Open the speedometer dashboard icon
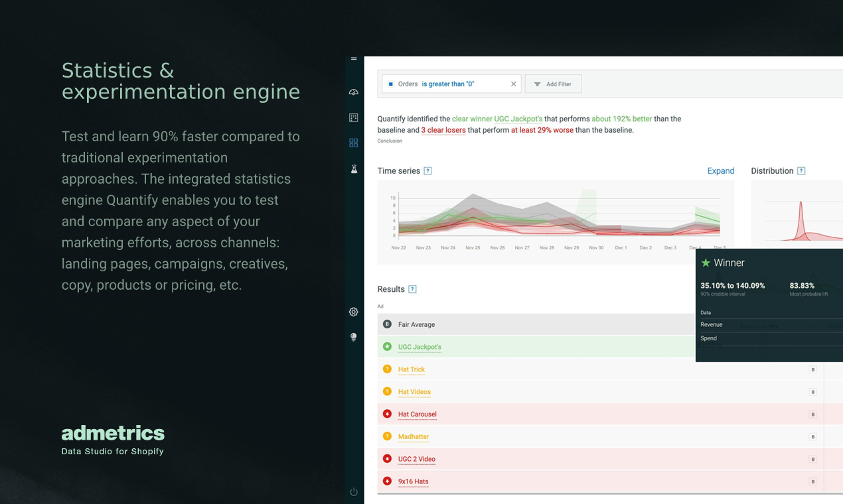Viewport: 843px width, 504px height. pyautogui.click(x=354, y=92)
